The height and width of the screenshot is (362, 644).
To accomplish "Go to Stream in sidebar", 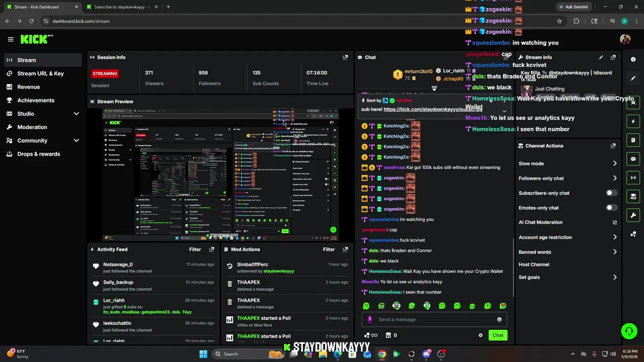I will pyautogui.click(x=42, y=60).
